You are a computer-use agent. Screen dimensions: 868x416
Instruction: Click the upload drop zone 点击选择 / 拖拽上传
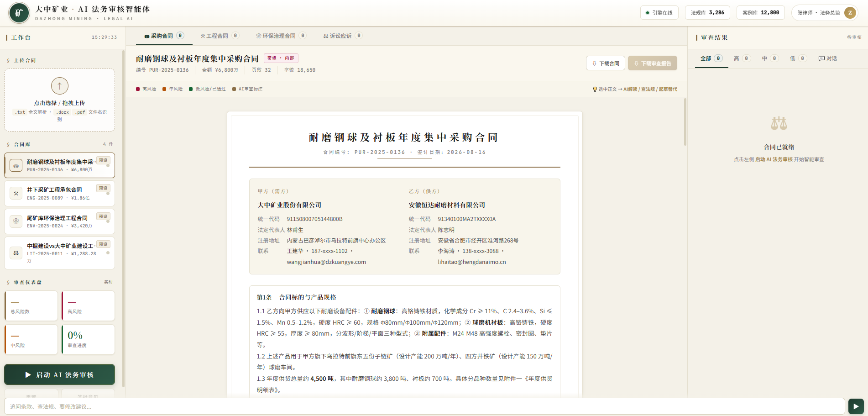[x=60, y=100]
